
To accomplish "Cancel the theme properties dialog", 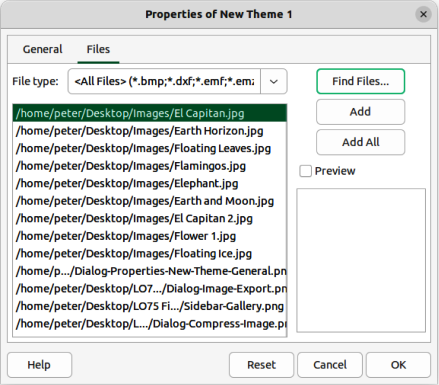I will point(330,365).
